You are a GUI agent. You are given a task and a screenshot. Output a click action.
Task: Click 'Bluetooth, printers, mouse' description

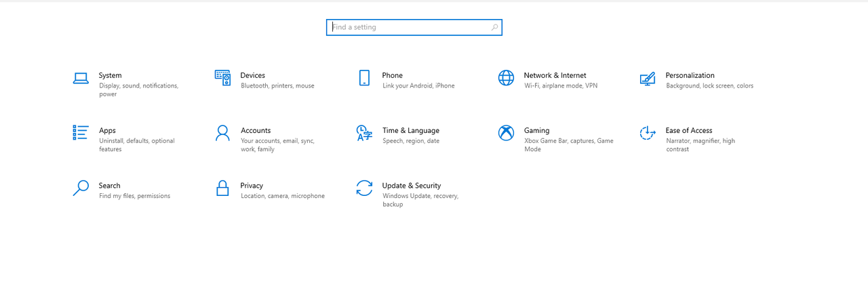pos(277,86)
